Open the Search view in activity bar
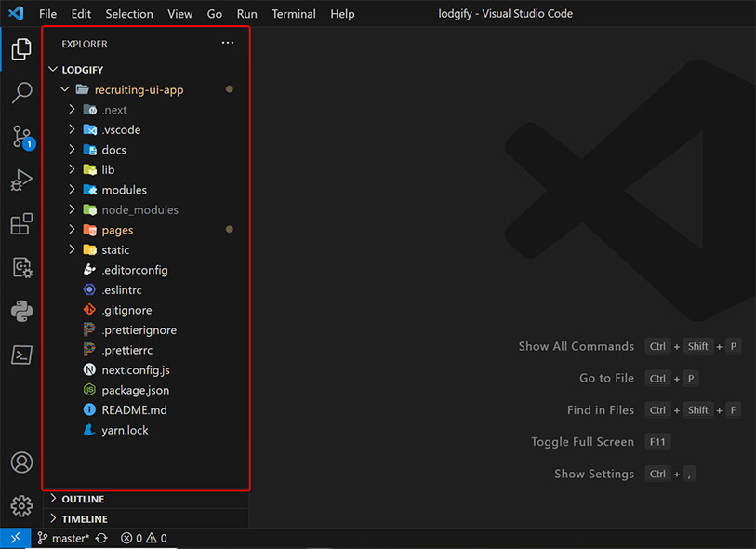Image resolution: width=756 pixels, height=549 pixels. click(x=20, y=93)
